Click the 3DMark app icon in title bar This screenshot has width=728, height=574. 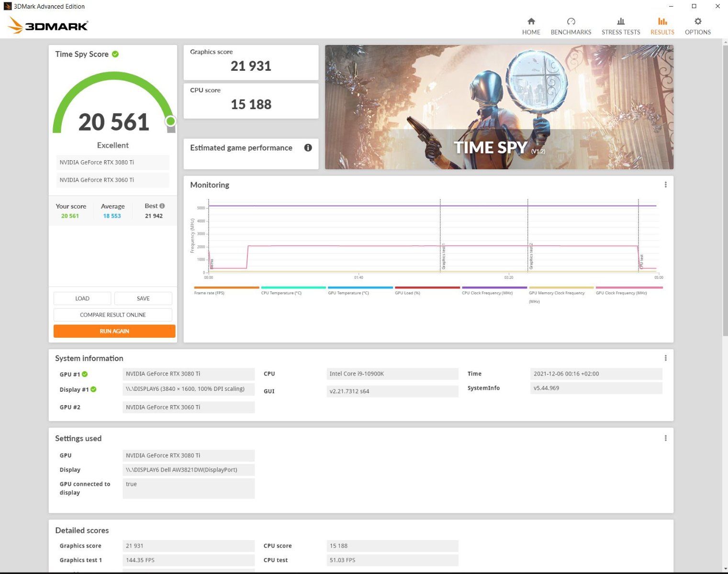pyautogui.click(x=8, y=6)
